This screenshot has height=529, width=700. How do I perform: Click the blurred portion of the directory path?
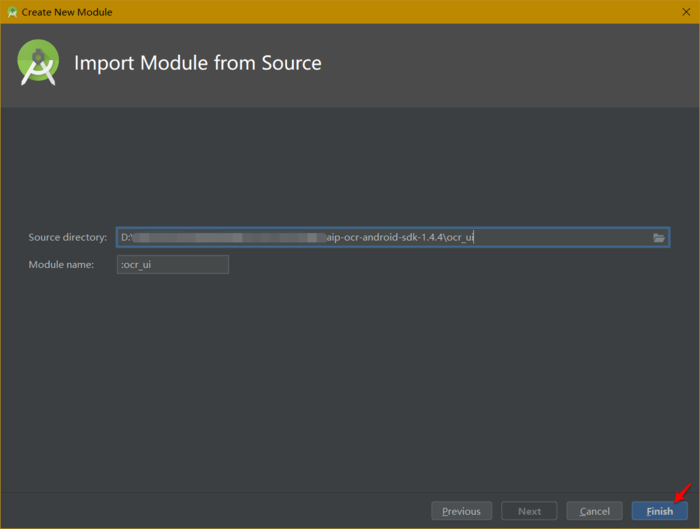pyautogui.click(x=230, y=238)
